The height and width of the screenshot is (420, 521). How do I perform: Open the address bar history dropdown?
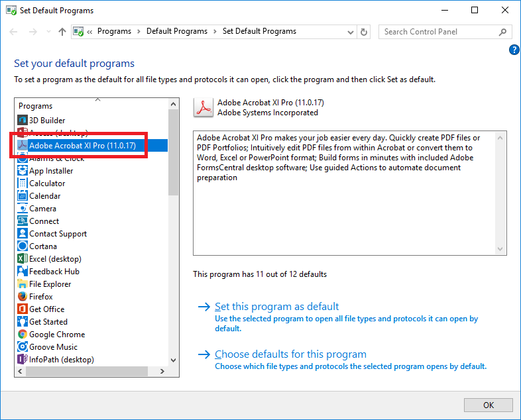point(350,32)
